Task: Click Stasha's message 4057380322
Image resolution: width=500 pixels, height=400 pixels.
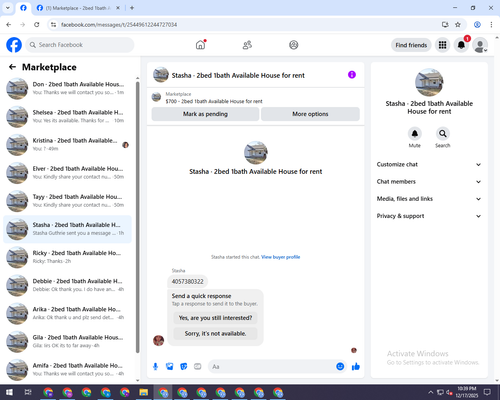Action: (187, 281)
